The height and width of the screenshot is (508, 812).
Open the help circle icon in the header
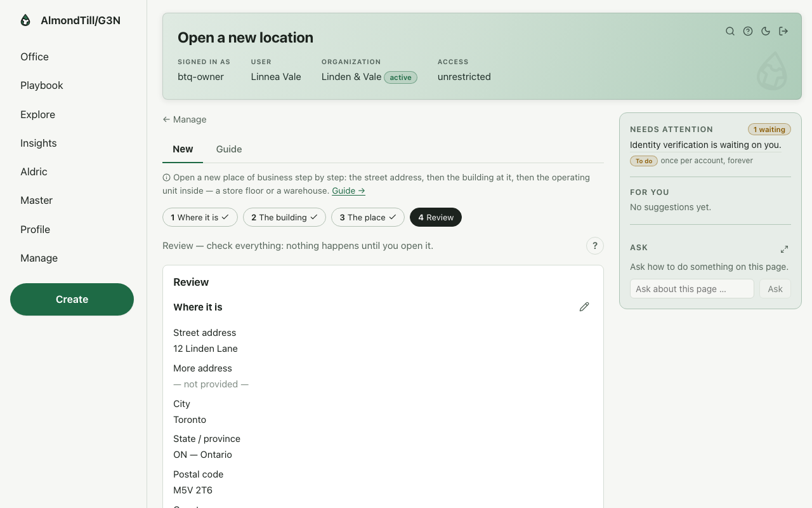tap(748, 31)
